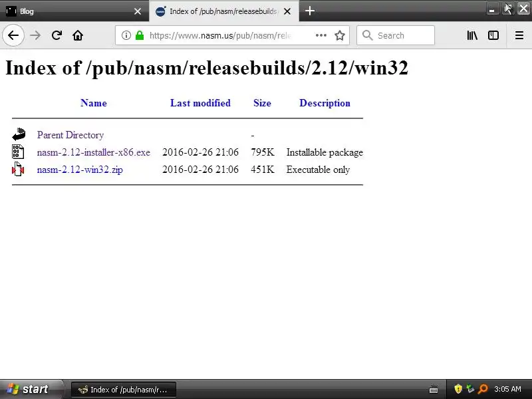Close the Blog tab

point(138,11)
